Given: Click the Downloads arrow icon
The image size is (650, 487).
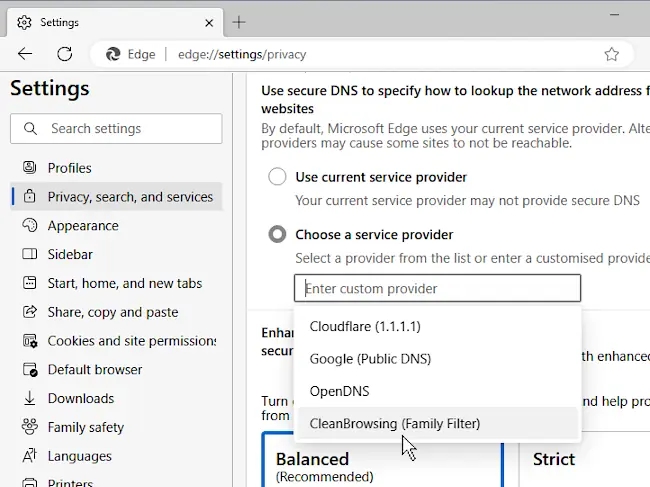Looking at the screenshot, I should tap(29, 398).
